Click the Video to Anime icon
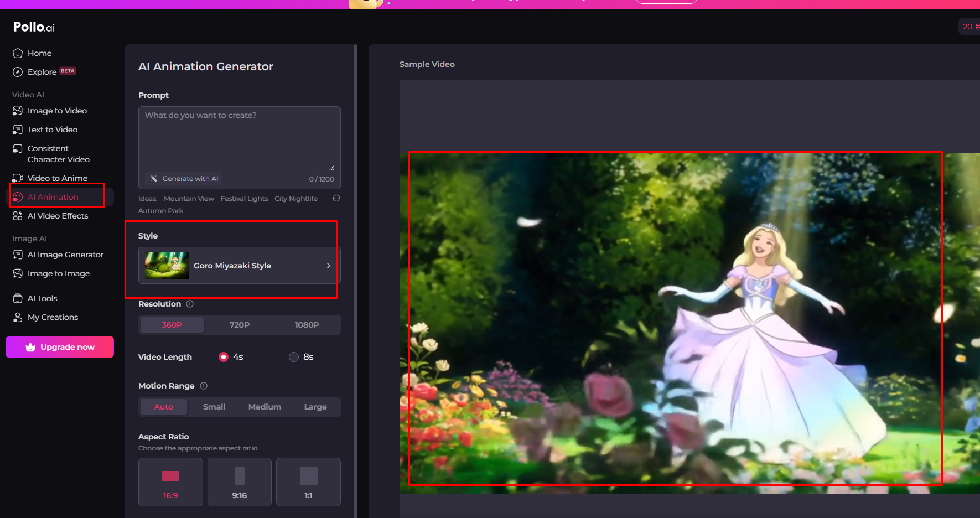The image size is (980, 518). [x=18, y=178]
